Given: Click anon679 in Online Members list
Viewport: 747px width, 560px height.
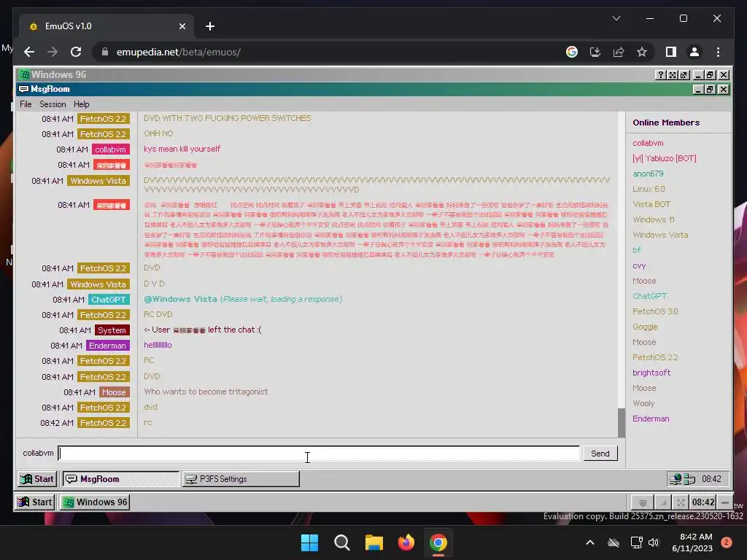Looking at the screenshot, I should [x=648, y=174].
